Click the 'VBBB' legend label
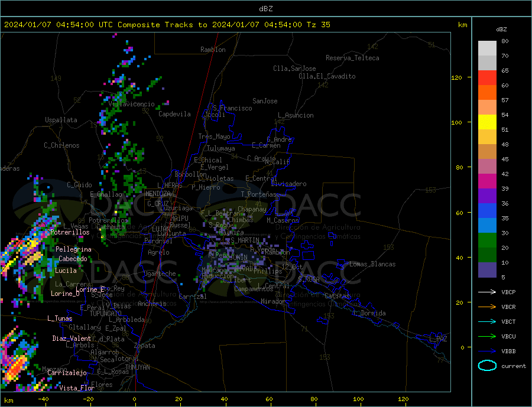 point(508,351)
